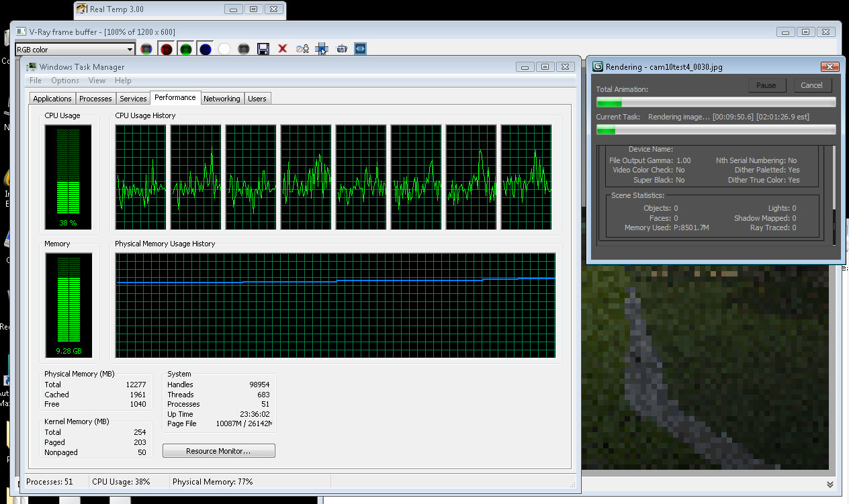Open the Options menu in Task Manager

(65, 81)
